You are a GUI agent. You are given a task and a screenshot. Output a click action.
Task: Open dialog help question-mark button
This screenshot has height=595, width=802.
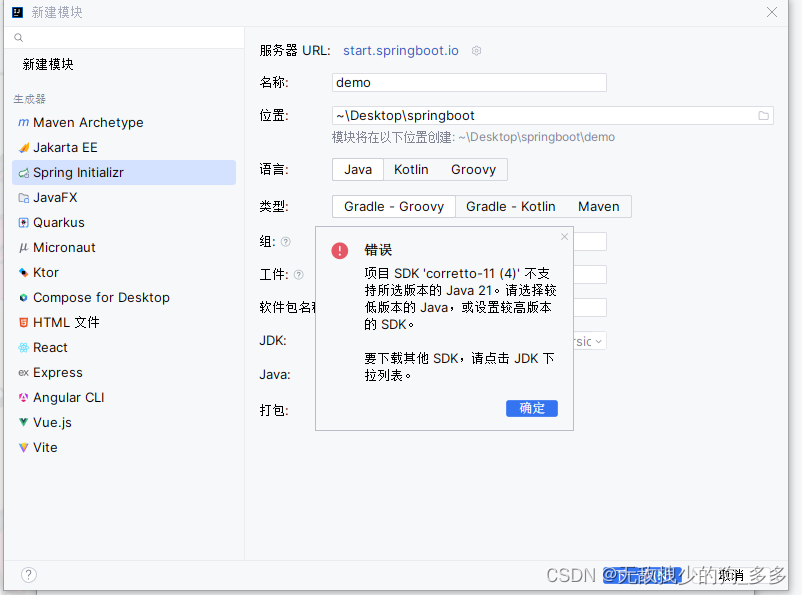click(x=29, y=575)
